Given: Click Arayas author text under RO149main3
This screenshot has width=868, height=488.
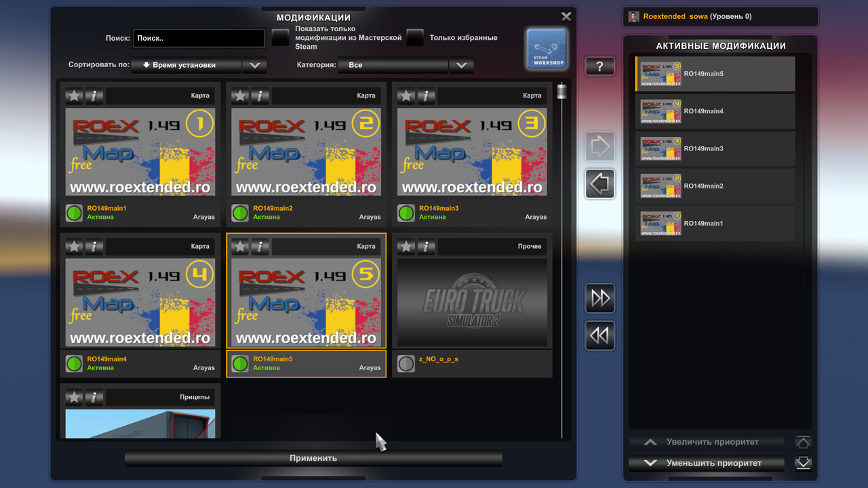Looking at the screenshot, I should pos(536,218).
